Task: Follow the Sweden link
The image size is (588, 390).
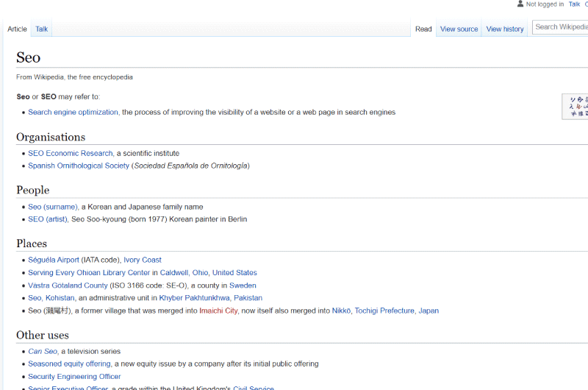Action: coord(243,286)
